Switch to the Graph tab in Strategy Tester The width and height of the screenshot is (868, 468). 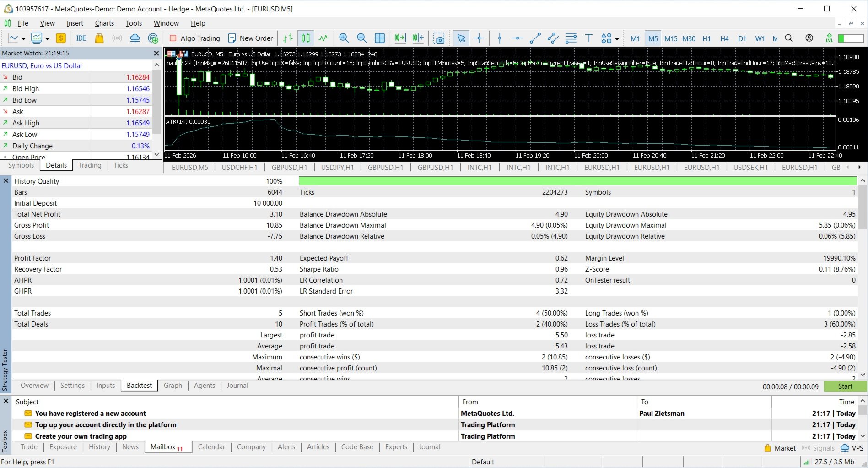point(173,386)
